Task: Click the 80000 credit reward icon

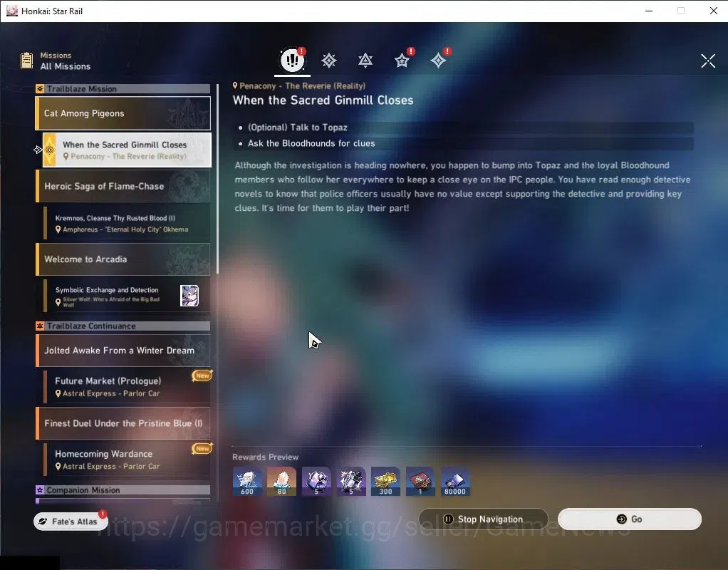Action: pos(455,482)
